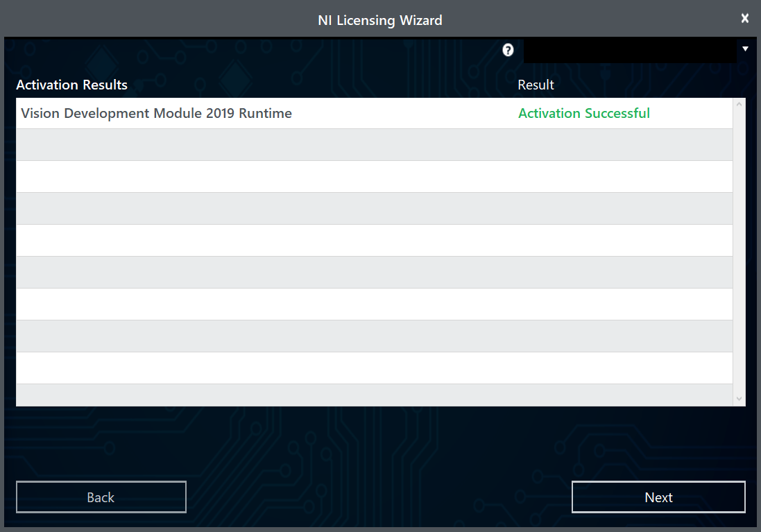
Task: Select the Vision Development Module 2019 Runtime row
Action: tap(374, 113)
